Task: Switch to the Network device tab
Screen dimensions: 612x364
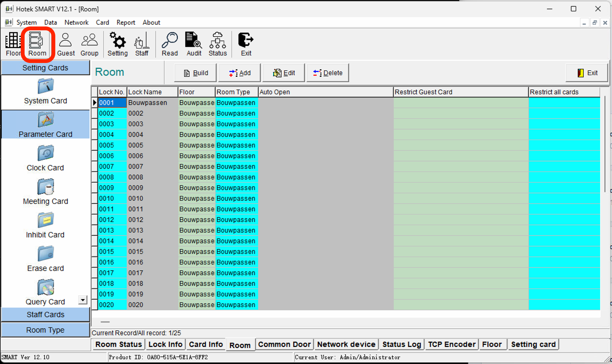Action: (346, 344)
